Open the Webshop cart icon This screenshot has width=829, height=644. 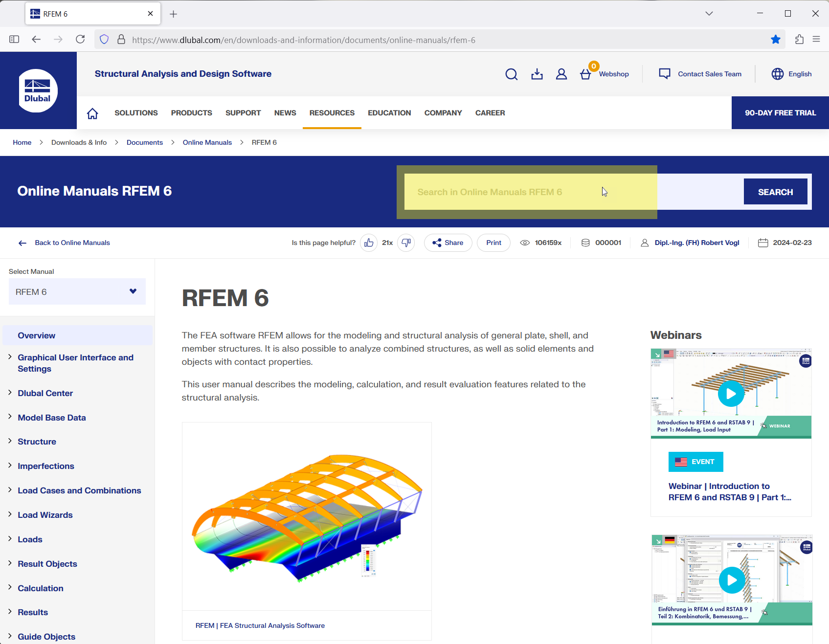click(x=585, y=75)
